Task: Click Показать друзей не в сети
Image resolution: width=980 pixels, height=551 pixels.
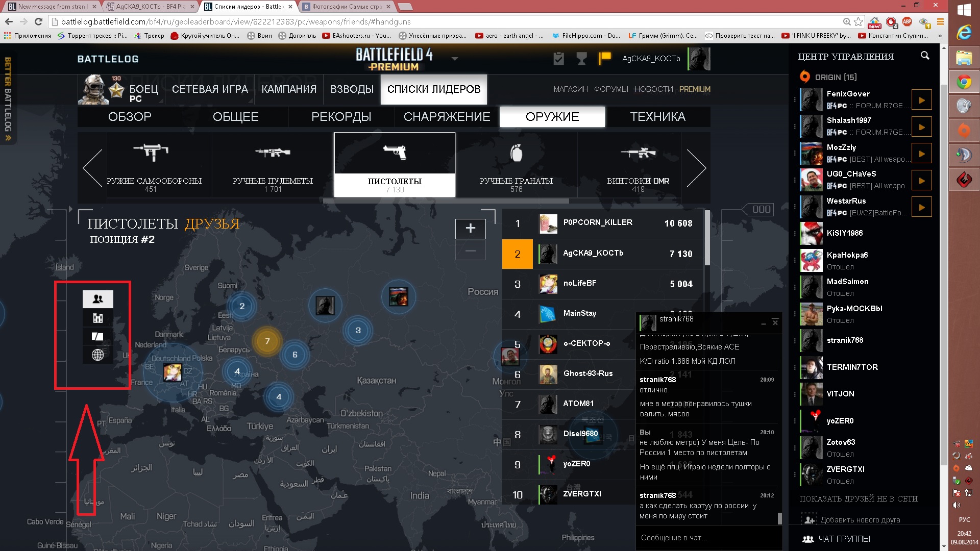Action: [x=859, y=499]
